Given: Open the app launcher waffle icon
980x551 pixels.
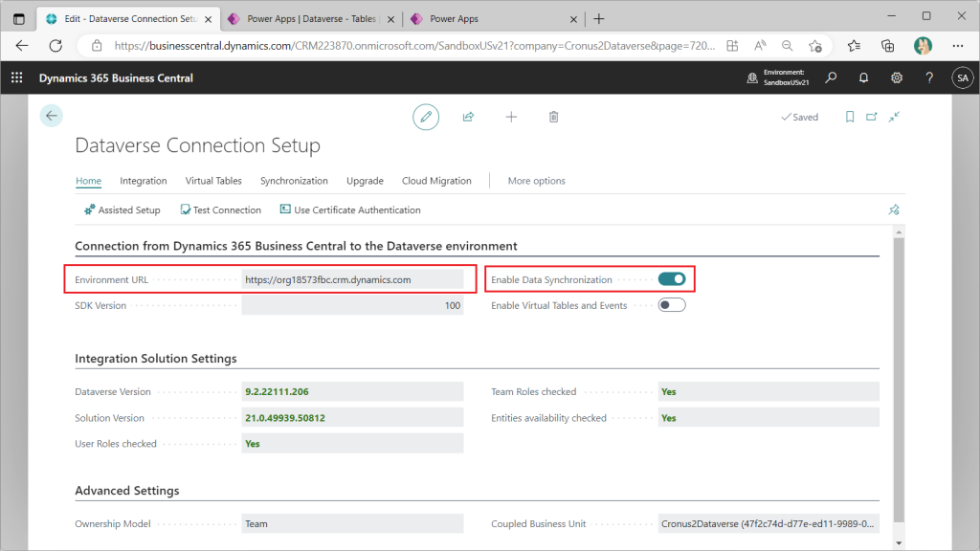Looking at the screenshot, I should [x=17, y=77].
